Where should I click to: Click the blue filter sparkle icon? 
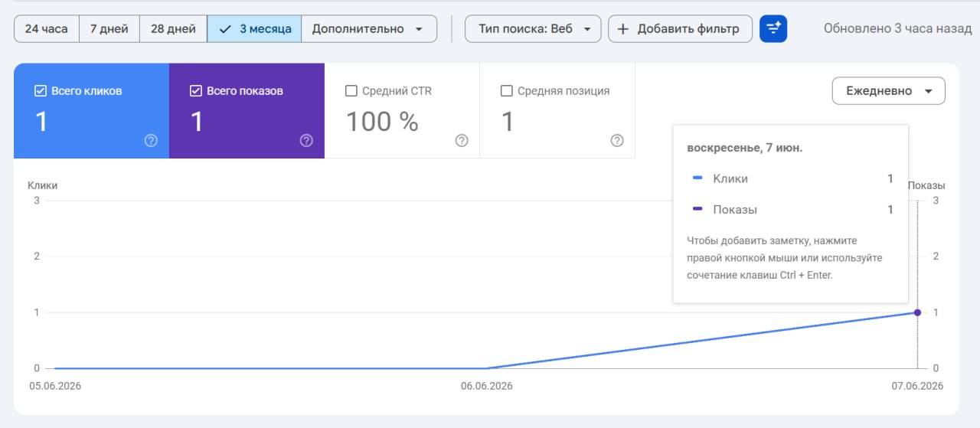click(x=773, y=29)
